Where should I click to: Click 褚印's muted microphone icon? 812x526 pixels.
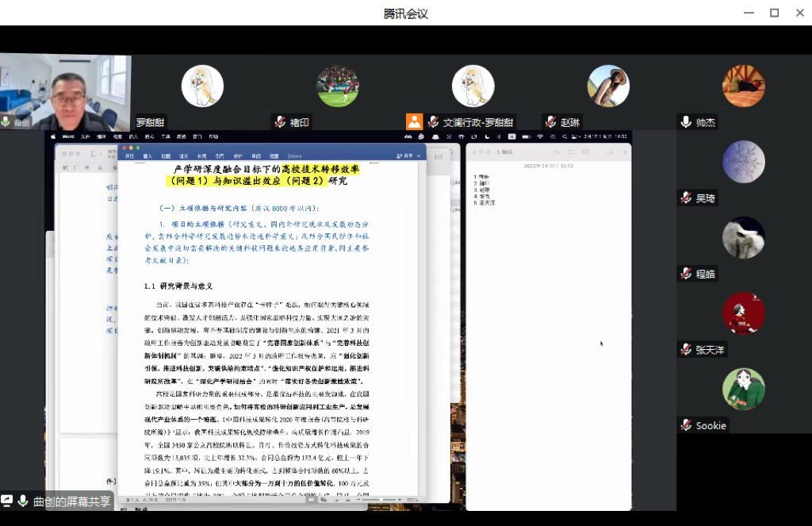point(280,122)
